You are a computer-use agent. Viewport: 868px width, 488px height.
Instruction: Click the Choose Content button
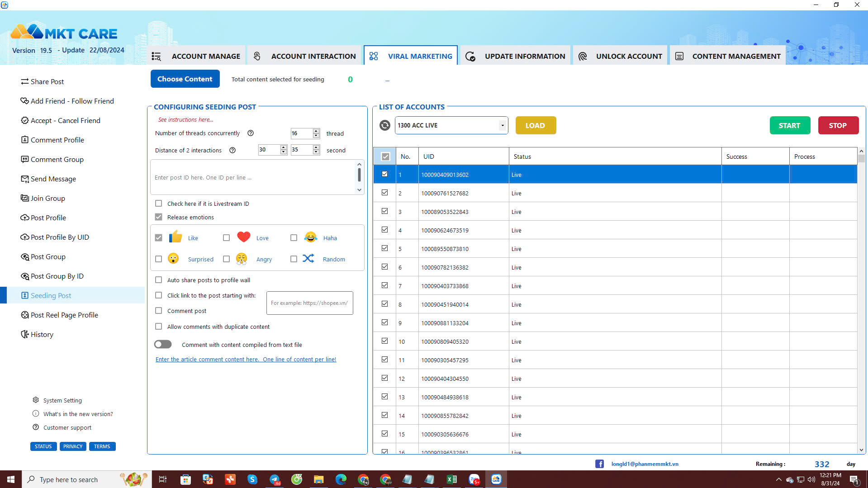click(185, 79)
